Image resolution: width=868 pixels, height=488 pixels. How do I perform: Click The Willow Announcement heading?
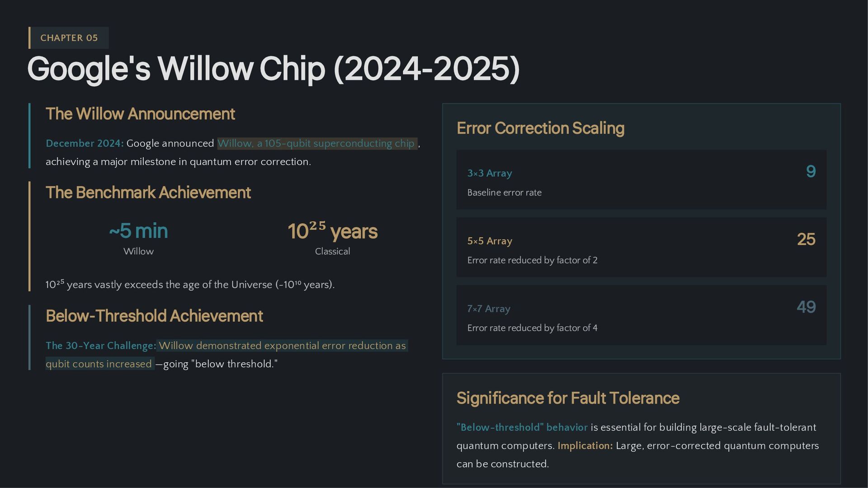pos(140,114)
